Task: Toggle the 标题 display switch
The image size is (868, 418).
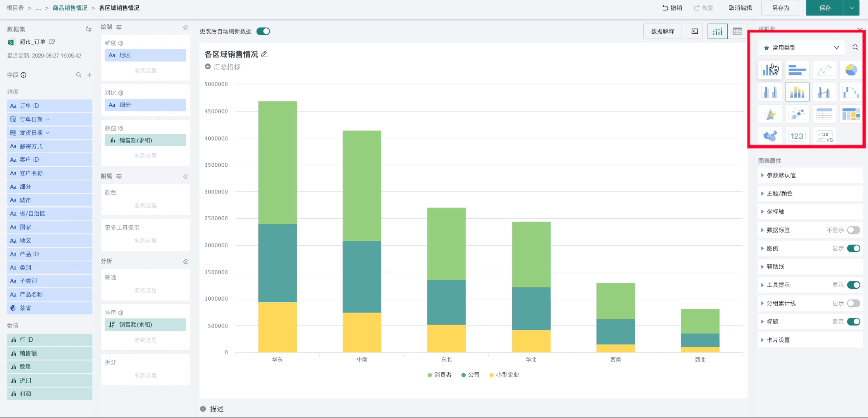Action: (853, 322)
